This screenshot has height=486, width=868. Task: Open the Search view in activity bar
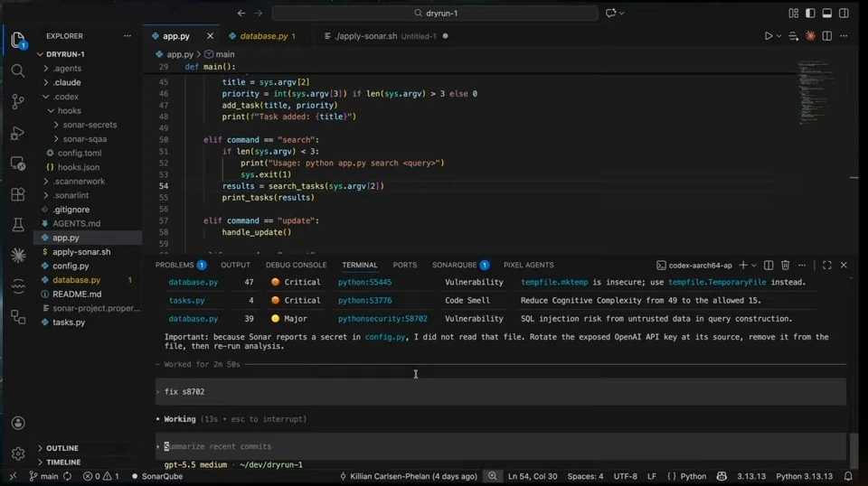18,70
